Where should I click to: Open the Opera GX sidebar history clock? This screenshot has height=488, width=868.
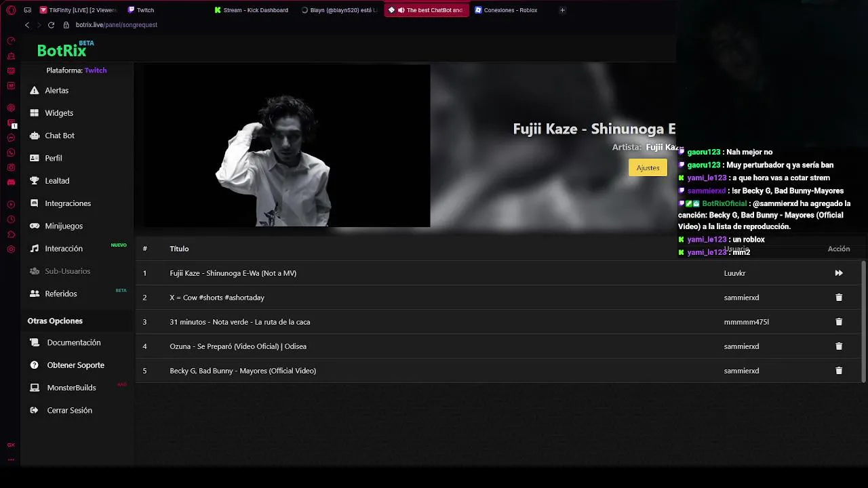(x=11, y=220)
